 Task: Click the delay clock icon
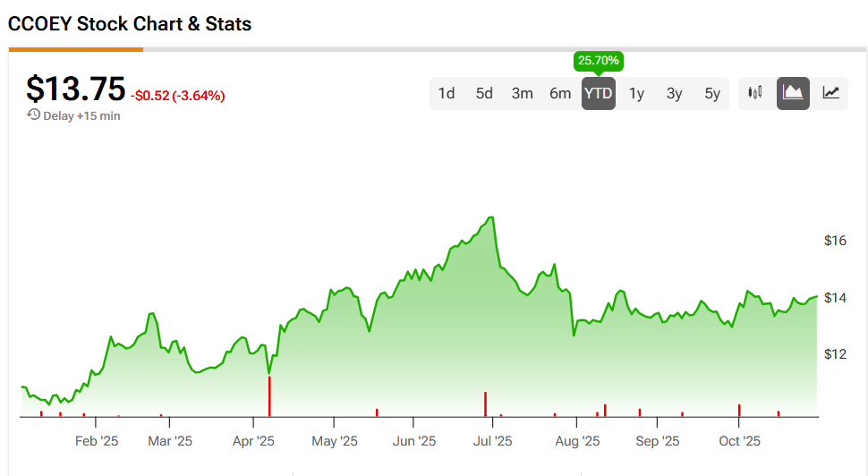coord(34,115)
